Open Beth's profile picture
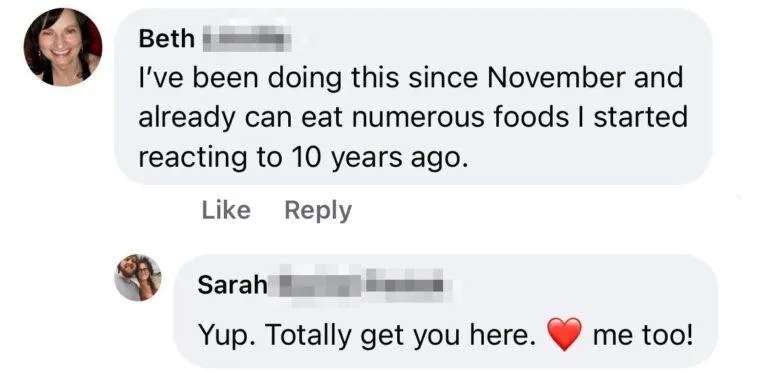768x371 pixels. 63,47
